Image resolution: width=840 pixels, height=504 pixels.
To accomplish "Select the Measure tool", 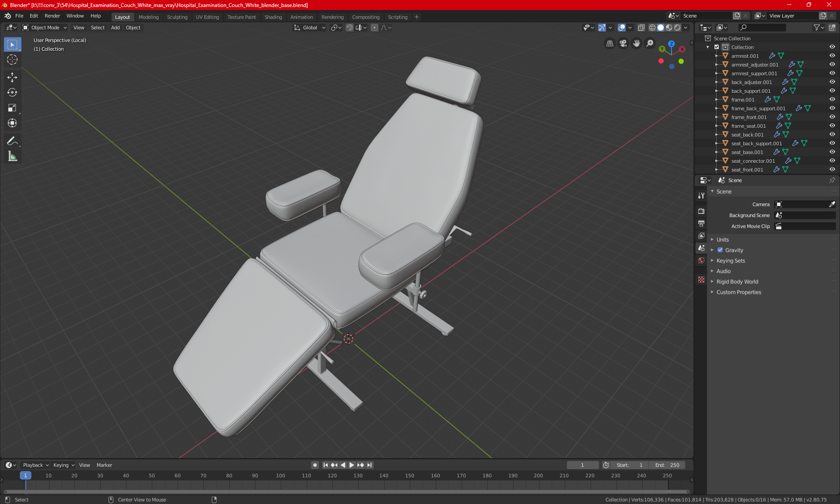I will click(12, 156).
